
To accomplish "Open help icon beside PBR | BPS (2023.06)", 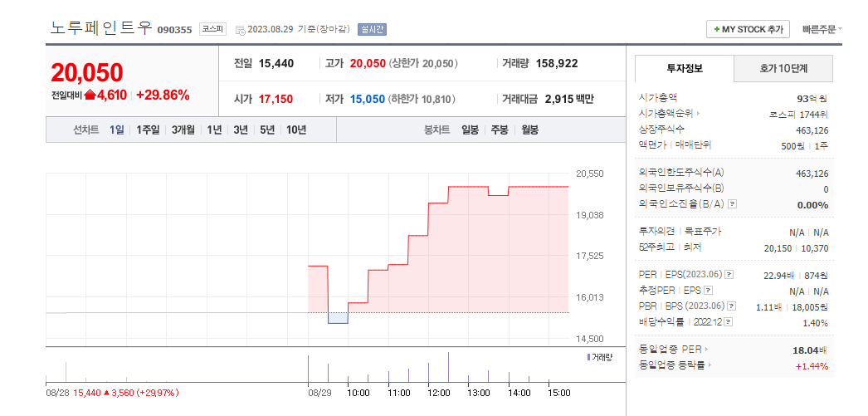I will coord(733,306).
